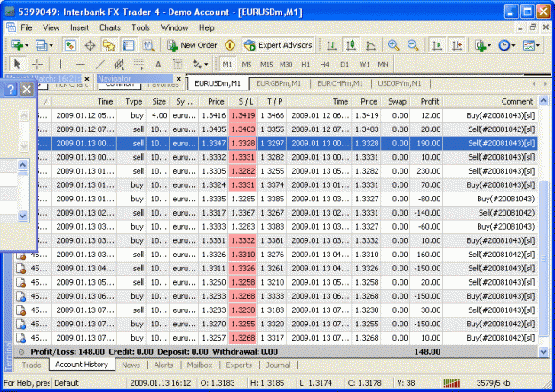Select the W1 timeframe button

coord(364,65)
